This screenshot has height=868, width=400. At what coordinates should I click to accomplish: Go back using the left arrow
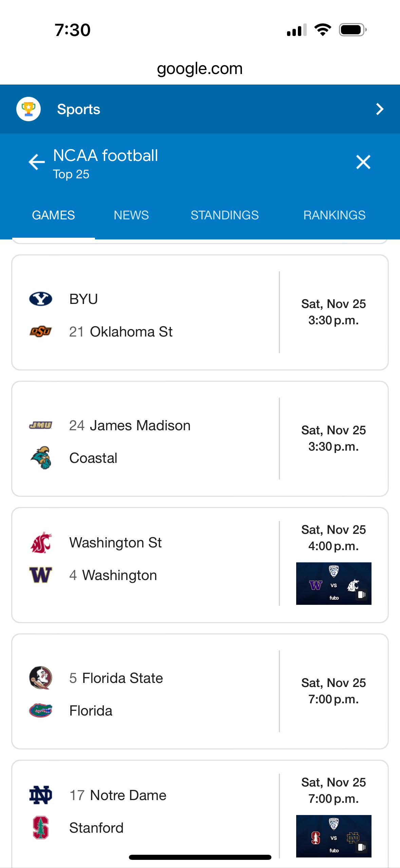(37, 162)
